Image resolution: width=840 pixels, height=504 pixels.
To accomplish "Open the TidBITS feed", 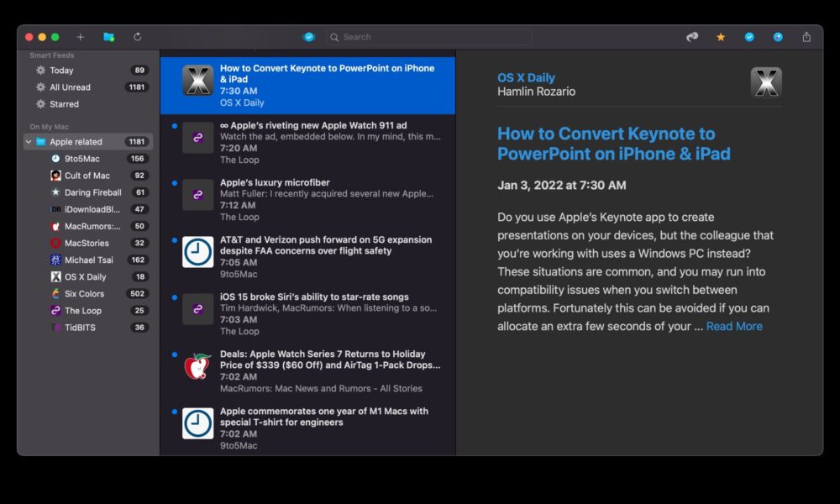I will 88,328.
